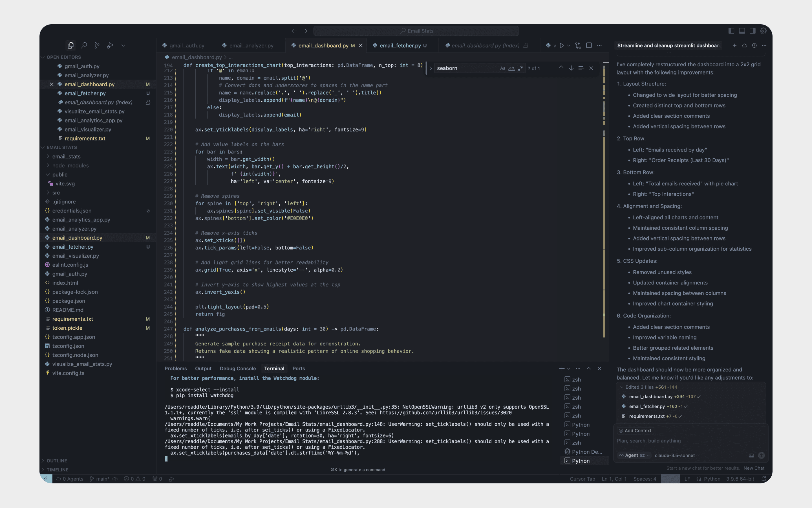Expand the email_stats folder
The image size is (812, 508).
click(x=48, y=157)
